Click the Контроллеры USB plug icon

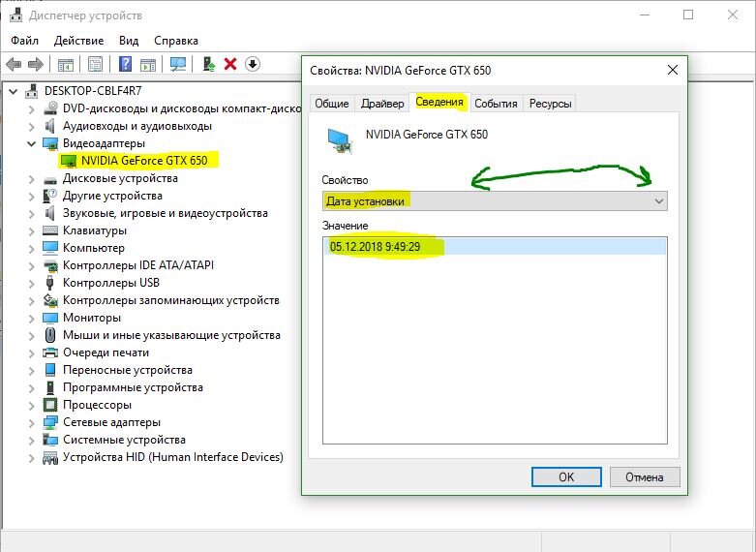pyautogui.click(x=49, y=283)
